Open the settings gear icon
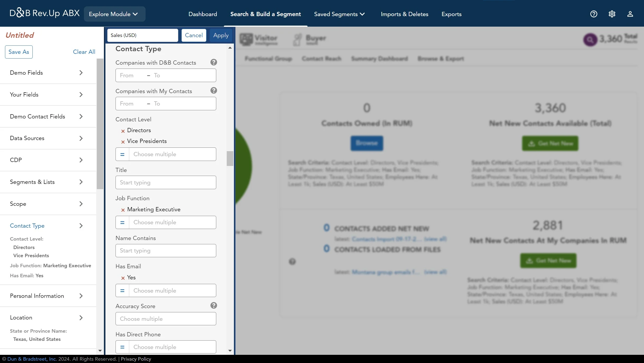The width and height of the screenshot is (644, 363). (x=612, y=14)
